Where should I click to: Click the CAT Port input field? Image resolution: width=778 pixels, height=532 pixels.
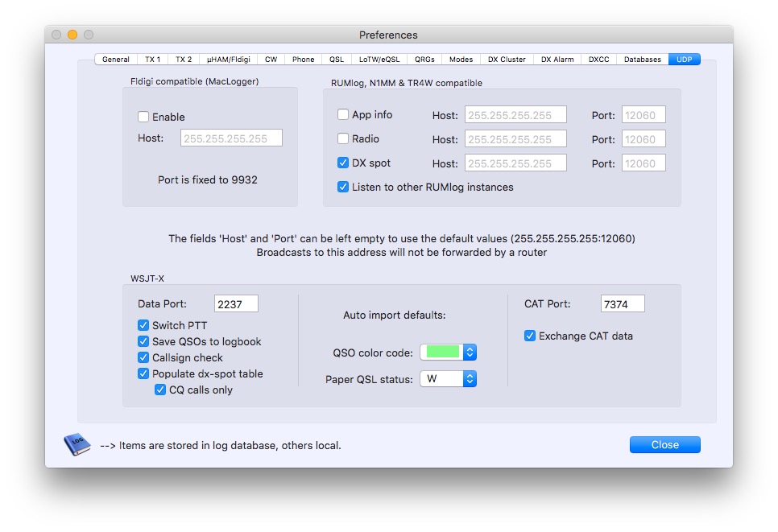click(x=623, y=303)
